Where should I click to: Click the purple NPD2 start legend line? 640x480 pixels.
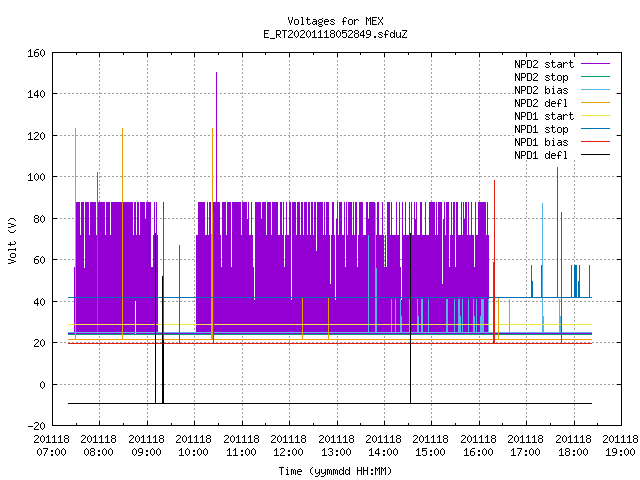point(596,64)
